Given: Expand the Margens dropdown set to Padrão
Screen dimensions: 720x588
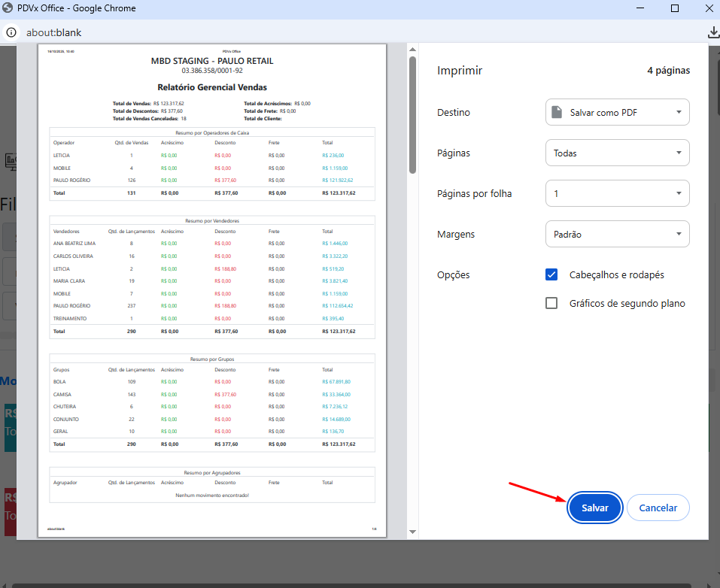Looking at the screenshot, I should pos(617,234).
